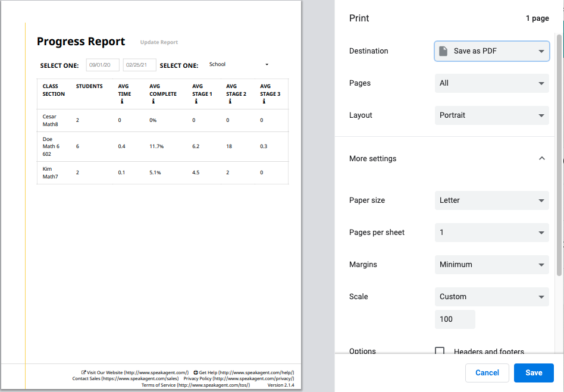The image size is (564, 392).
Task: Click the info icon under AVG STAGE 2
Action: 229,102
